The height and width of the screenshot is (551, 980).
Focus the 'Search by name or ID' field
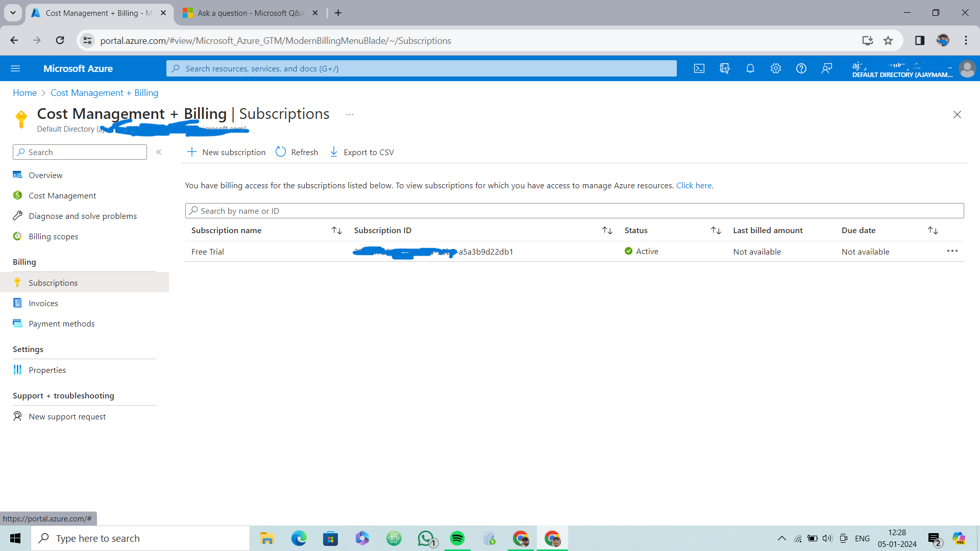[574, 211]
